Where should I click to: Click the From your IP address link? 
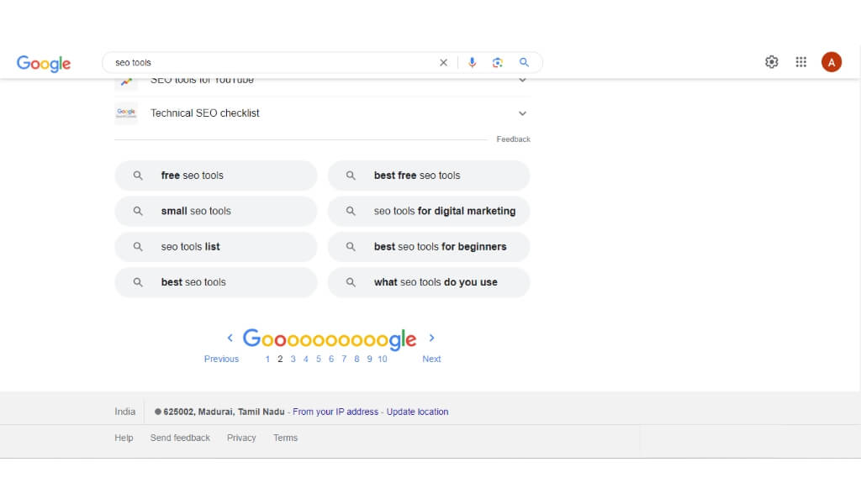point(335,412)
